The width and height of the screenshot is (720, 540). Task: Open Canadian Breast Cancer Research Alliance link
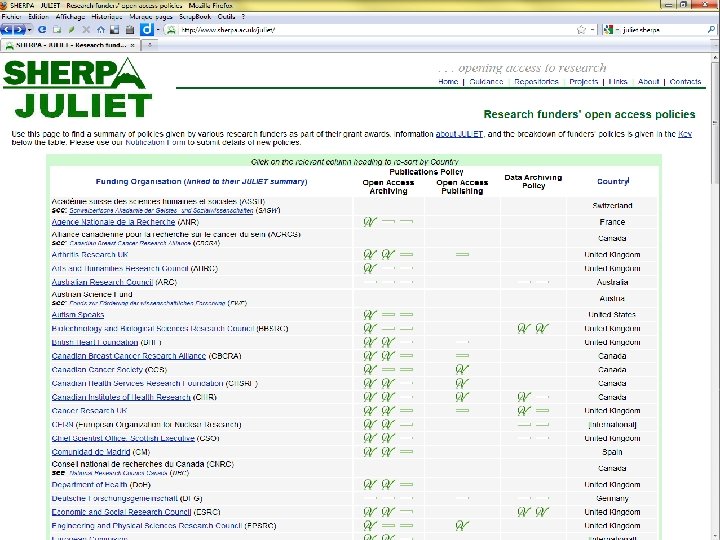coord(129,356)
